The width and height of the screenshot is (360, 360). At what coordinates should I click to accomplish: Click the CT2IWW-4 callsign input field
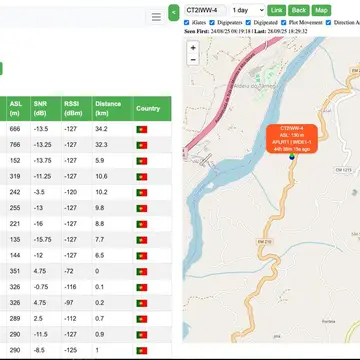click(x=205, y=10)
